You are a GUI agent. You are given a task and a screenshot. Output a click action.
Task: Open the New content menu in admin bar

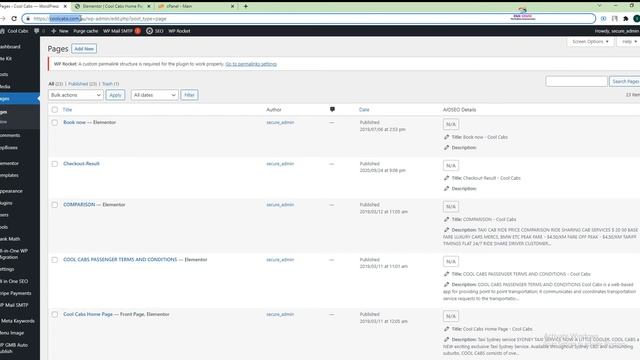(x=60, y=31)
